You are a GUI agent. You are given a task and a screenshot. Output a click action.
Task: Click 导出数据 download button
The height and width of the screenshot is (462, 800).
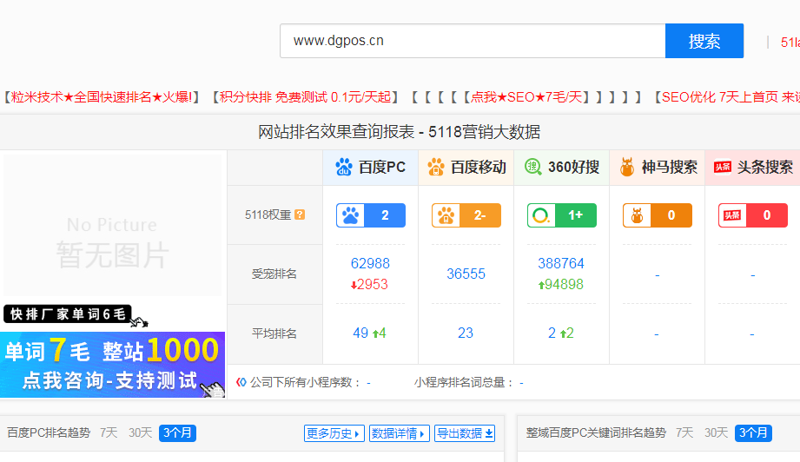click(x=464, y=433)
